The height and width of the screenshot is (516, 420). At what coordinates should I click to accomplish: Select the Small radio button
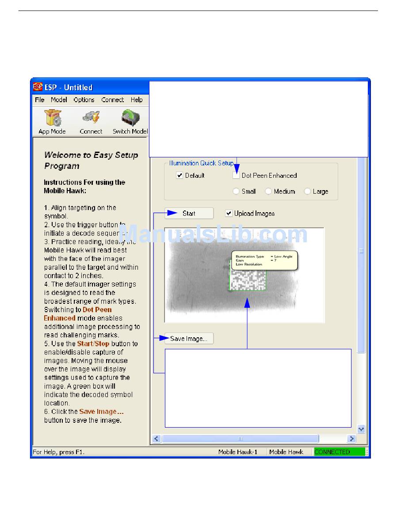tap(236, 191)
